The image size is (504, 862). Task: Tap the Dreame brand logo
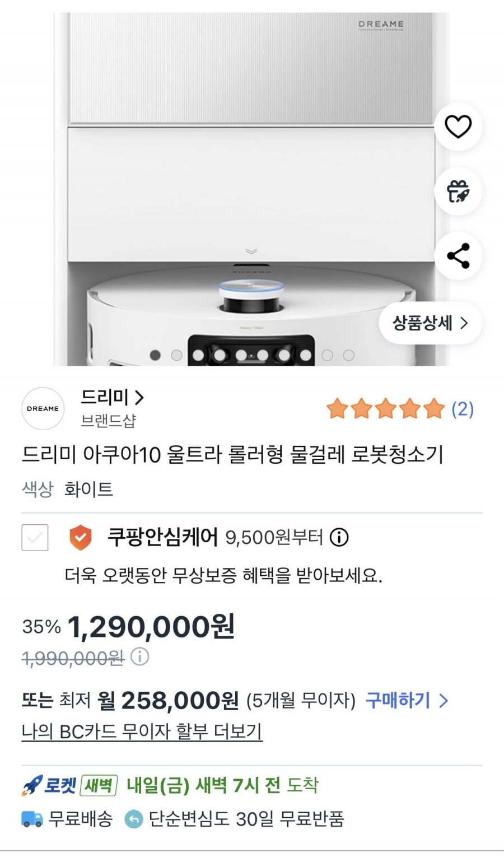tap(43, 408)
